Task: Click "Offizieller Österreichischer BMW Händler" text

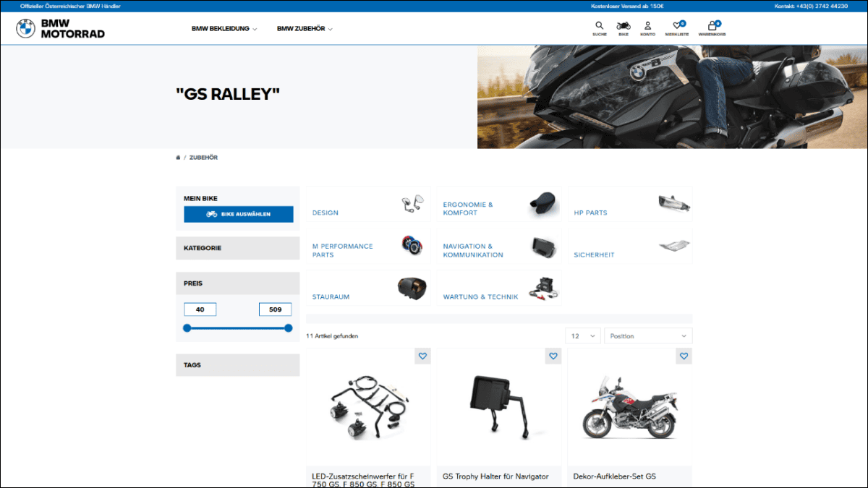Action: pyautogui.click(x=70, y=6)
